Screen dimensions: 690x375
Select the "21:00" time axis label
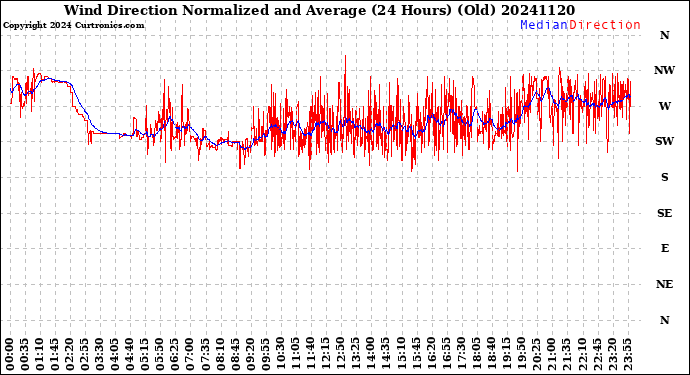551,354
